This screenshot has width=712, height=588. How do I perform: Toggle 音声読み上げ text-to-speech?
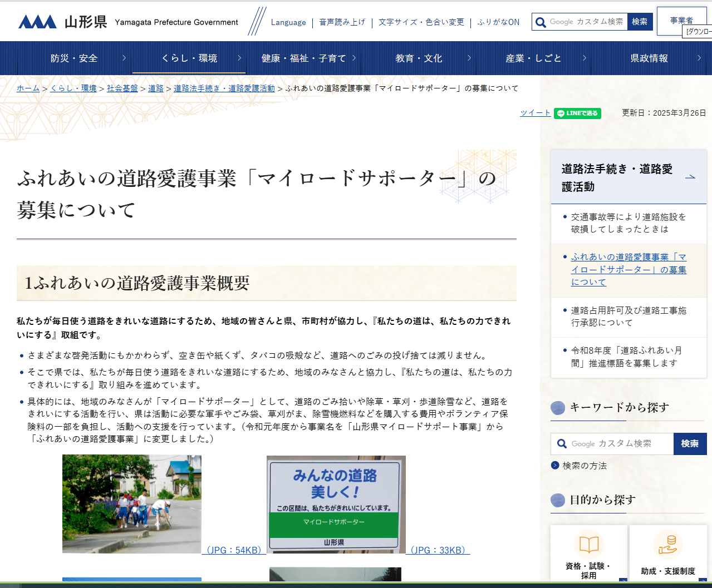click(x=342, y=22)
